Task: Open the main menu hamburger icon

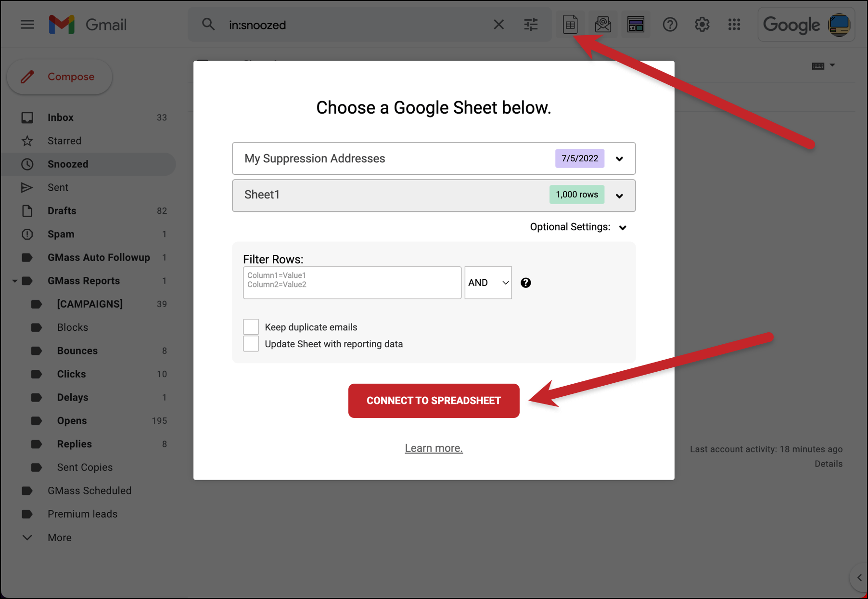Action: pos(27,25)
